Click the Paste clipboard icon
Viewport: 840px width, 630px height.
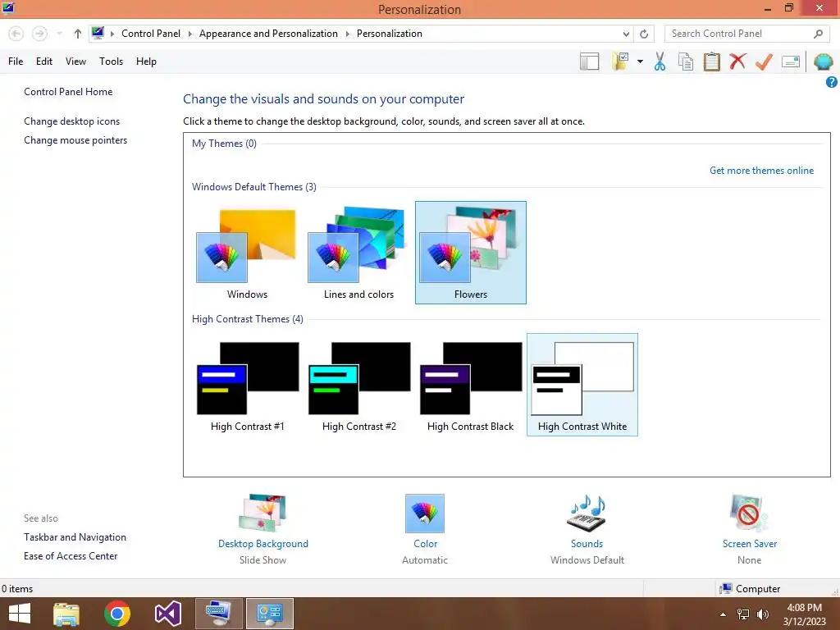point(711,62)
